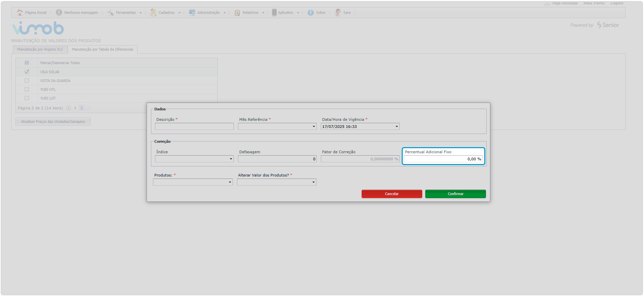Go to previous page arrow in pager
Viewport: 644px width, 296px height.
click(x=68, y=108)
